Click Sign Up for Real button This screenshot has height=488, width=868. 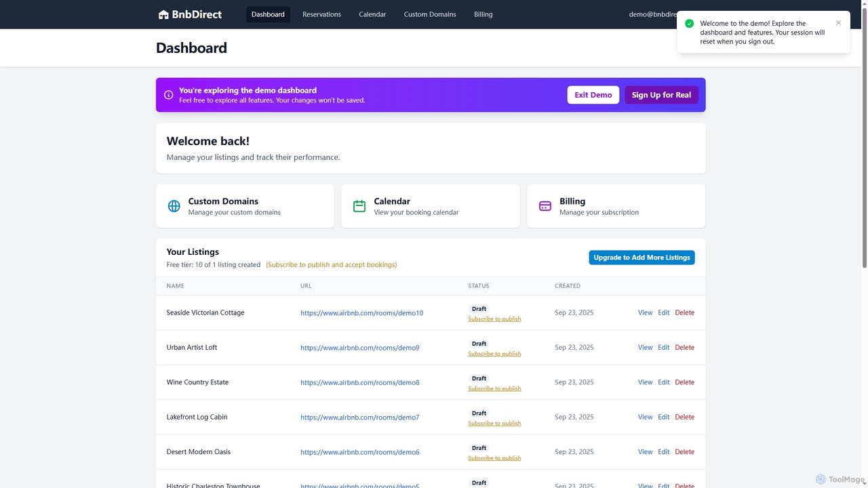(x=661, y=95)
